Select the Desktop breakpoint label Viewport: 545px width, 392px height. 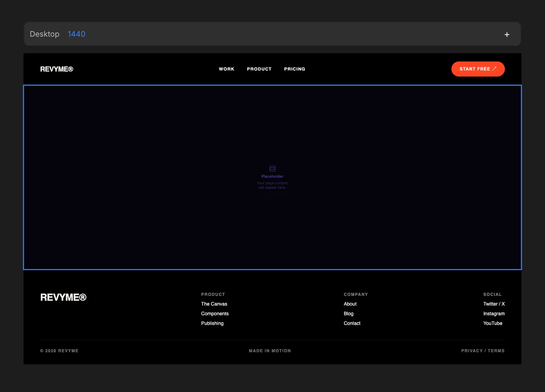tap(45, 34)
